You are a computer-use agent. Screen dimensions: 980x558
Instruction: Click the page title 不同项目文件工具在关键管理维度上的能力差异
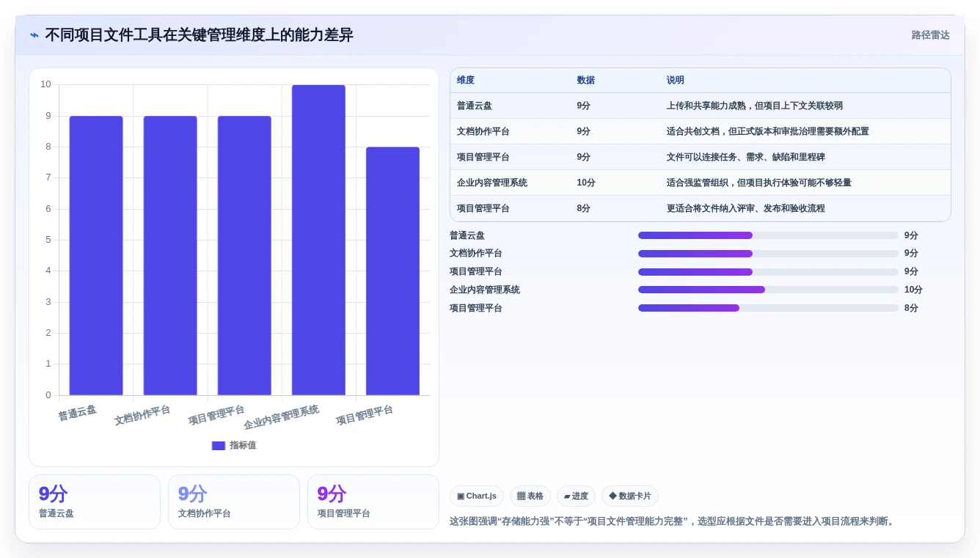199,35
